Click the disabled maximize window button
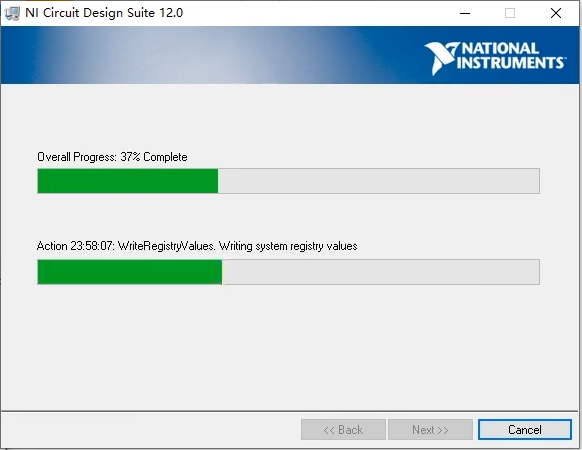Viewport: 582px width, 450px height. [510, 13]
